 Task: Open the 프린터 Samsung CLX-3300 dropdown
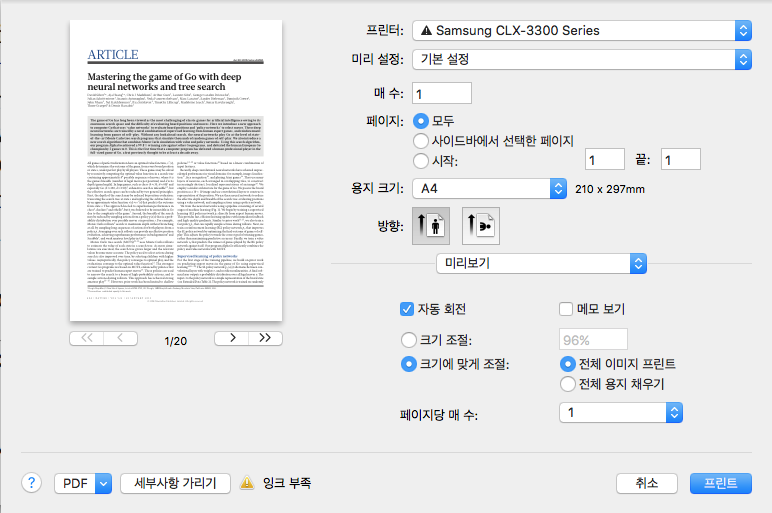(582, 31)
